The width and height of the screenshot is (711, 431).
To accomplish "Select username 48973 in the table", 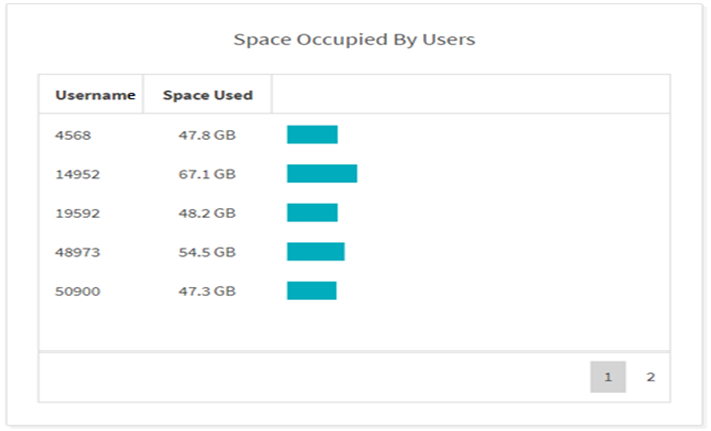I will (x=76, y=252).
